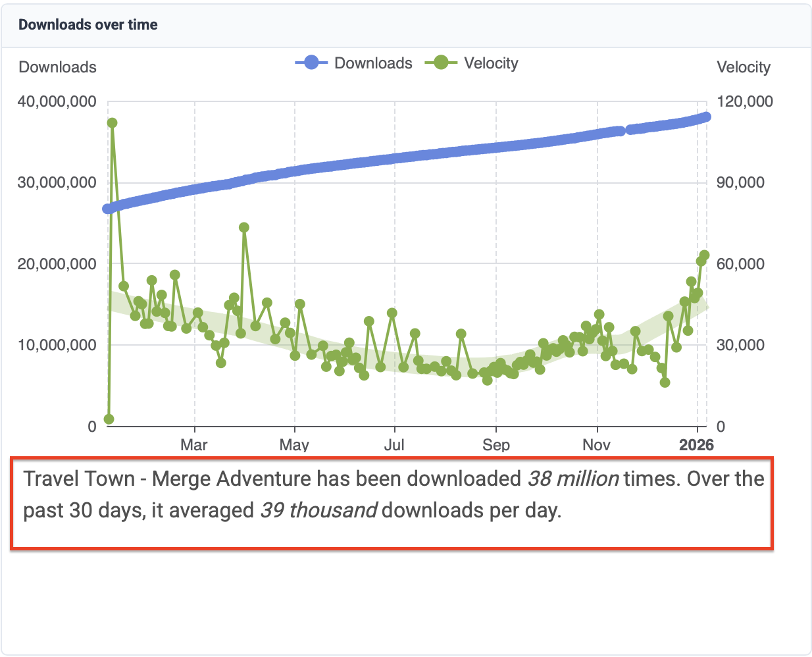812x657 pixels.
Task: Click the first velocity point near zero
Action: 109,419
